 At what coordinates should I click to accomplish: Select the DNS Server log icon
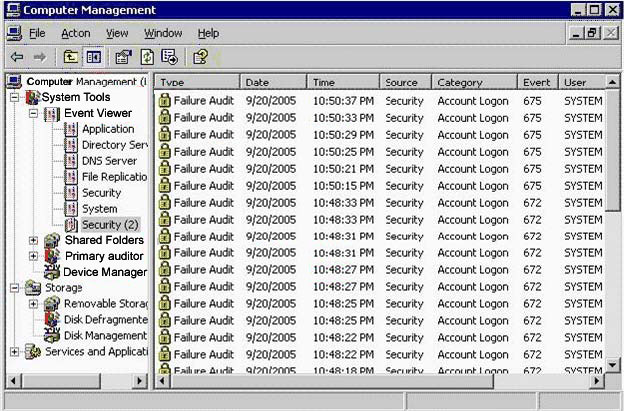click(x=71, y=161)
